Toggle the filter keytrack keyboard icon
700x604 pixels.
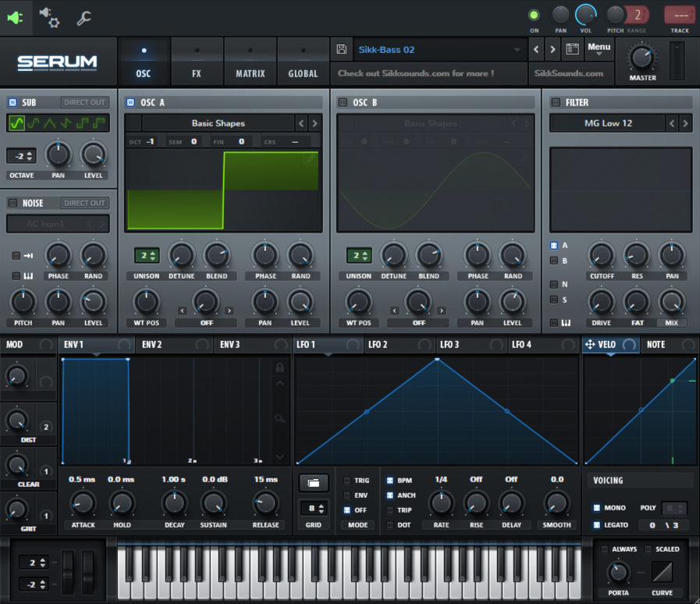point(566,323)
